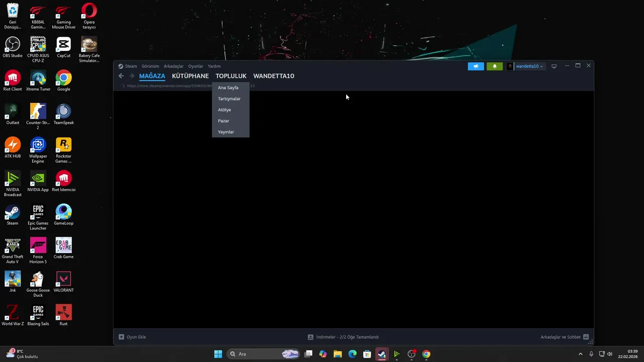Screen dimensions: 644x362
Task: Select the Bakery Cafe Simulator icon
Action: click(89, 49)
